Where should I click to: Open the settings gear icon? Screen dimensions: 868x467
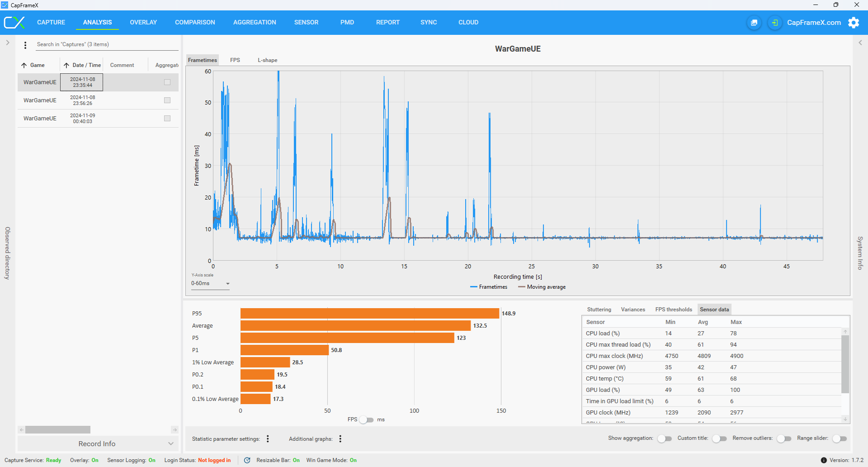854,23
